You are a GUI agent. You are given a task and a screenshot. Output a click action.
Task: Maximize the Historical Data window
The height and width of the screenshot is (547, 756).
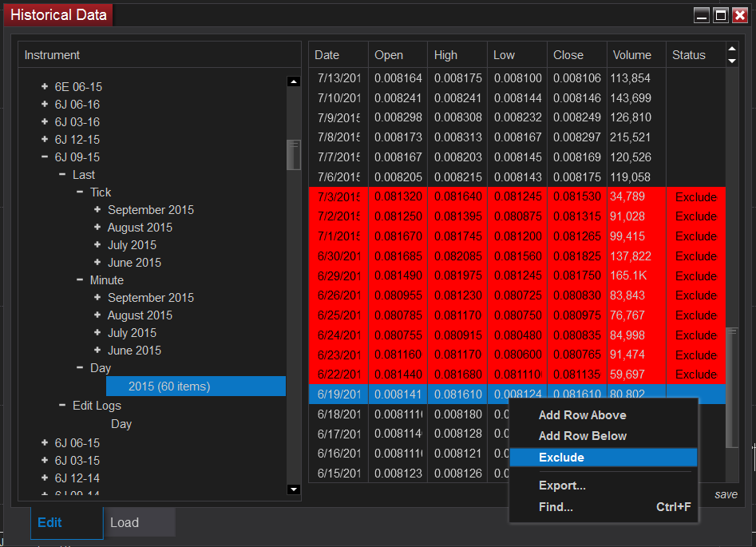click(720, 15)
